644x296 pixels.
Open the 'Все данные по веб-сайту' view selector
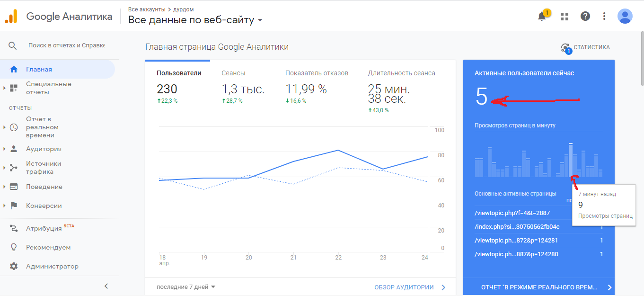(195, 20)
